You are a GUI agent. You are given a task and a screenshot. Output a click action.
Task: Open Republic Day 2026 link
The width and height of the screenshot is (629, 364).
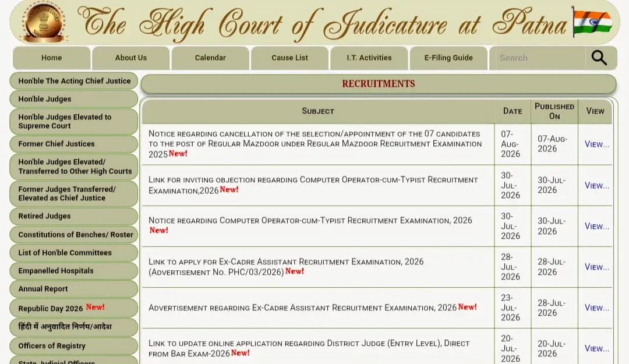tap(74, 308)
